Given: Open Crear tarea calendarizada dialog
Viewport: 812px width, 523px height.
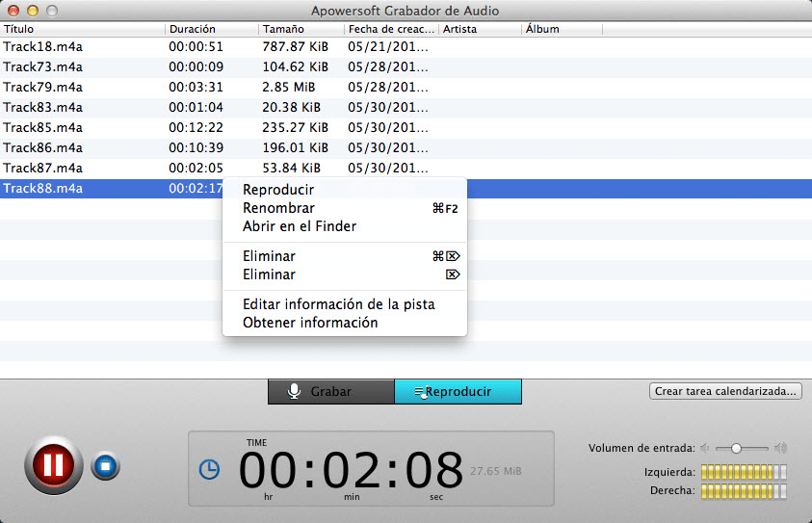Looking at the screenshot, I should [x=725, y=391].
